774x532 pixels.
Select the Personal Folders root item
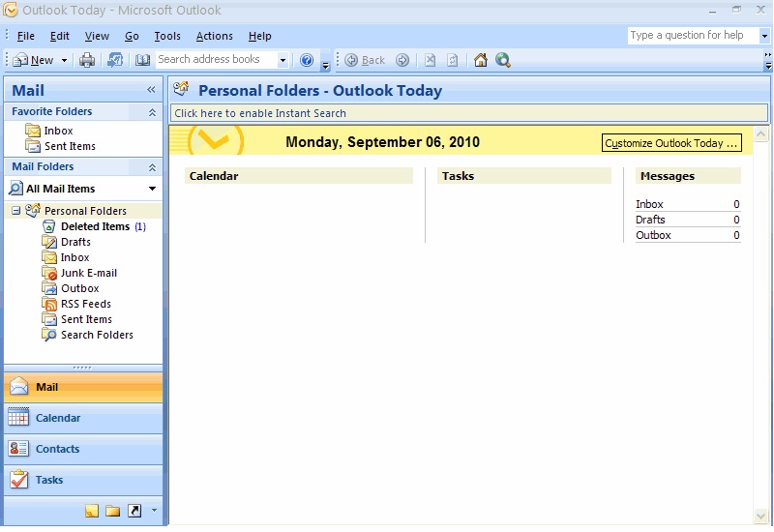tap(76, 211)
